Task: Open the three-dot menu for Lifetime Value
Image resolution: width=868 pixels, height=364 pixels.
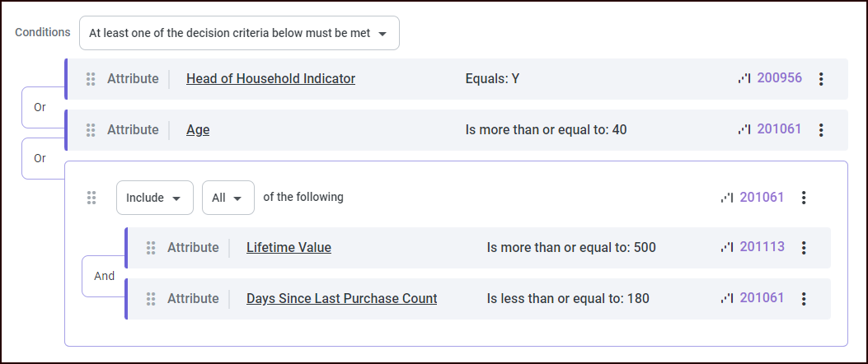Action: [804, 248]
